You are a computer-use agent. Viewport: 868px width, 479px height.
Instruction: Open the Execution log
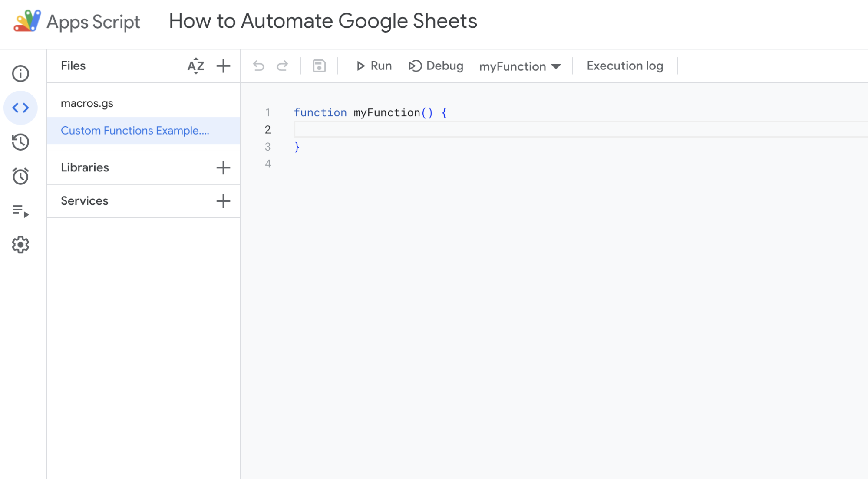pos(625,66)
